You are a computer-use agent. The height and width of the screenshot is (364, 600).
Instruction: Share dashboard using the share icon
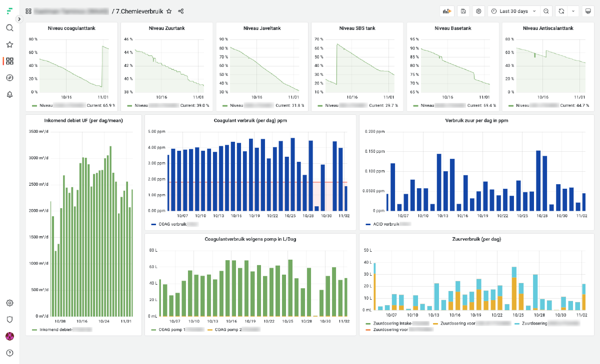[x=181, y=11]
